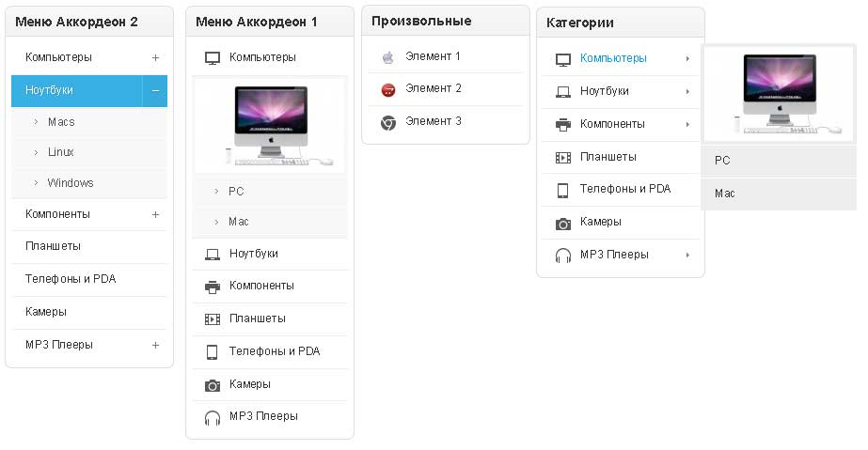The image size is (868, 450).
Task: Choose PC in the Категории flyout submenu
Action: pos(722,161)
